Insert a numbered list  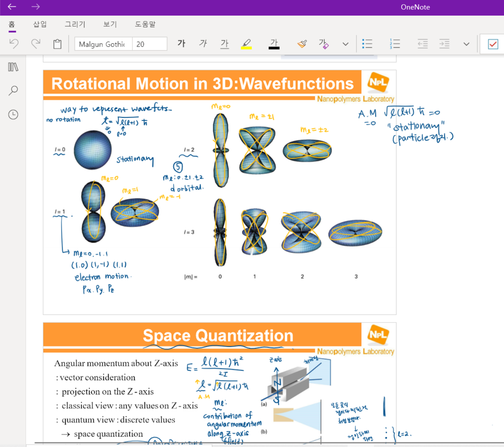(x=395, y=44)
